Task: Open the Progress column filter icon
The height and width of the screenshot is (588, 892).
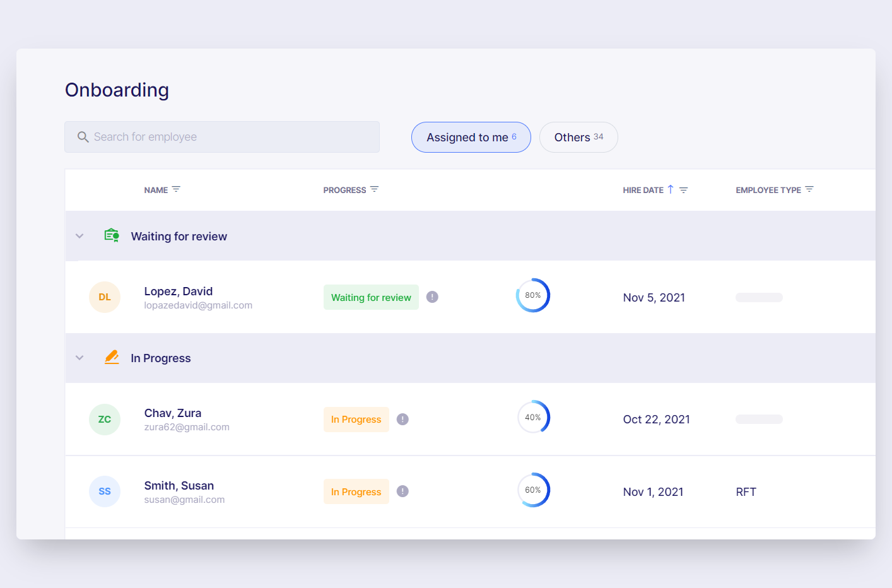Action: (x=374, y=189)
